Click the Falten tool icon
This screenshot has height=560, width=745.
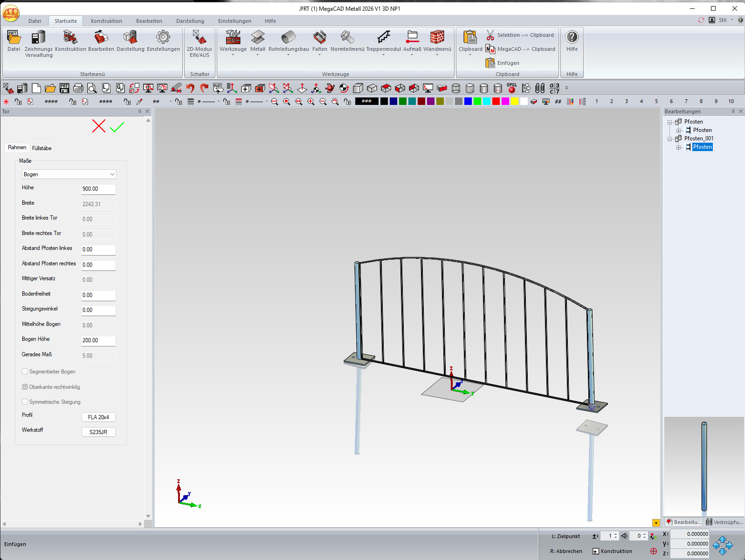coord(319,37)
